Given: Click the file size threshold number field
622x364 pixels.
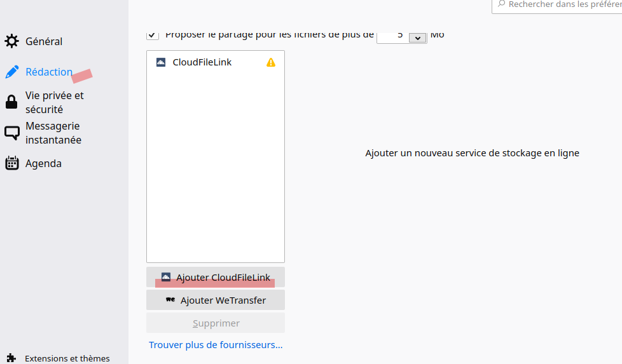Looking at the screenshot, I should pyautogui.click(x=392, y=36).
